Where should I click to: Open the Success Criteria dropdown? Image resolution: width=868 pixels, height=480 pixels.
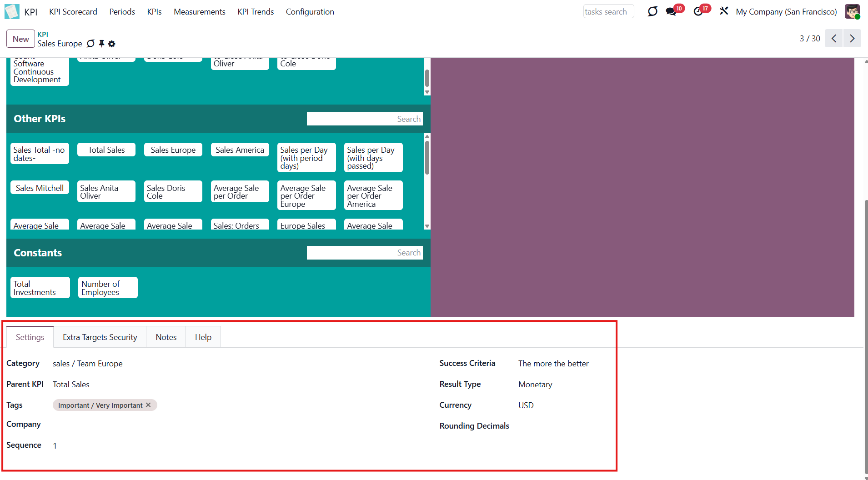click(553, 364)
